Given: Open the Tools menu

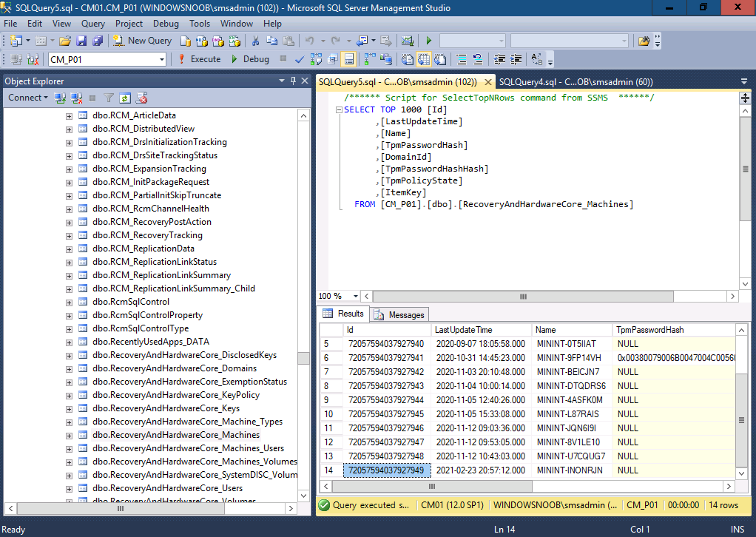Looking at the screenshot, I should [200, 24].
